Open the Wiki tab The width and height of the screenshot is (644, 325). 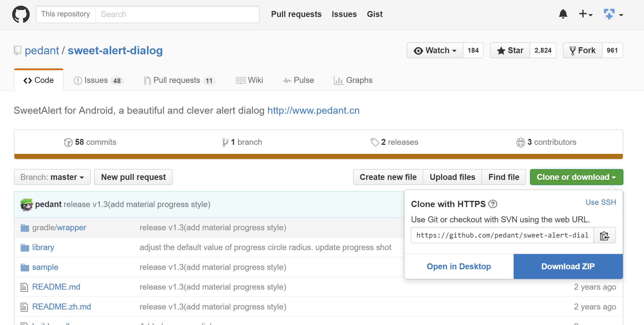coord(250,80)
